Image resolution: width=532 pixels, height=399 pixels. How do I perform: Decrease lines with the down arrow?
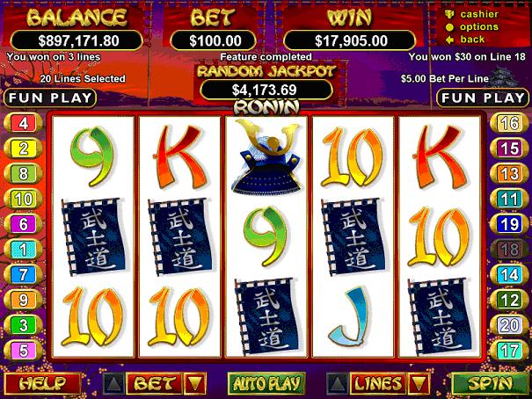pyautogui.click(x=419, y=384)
